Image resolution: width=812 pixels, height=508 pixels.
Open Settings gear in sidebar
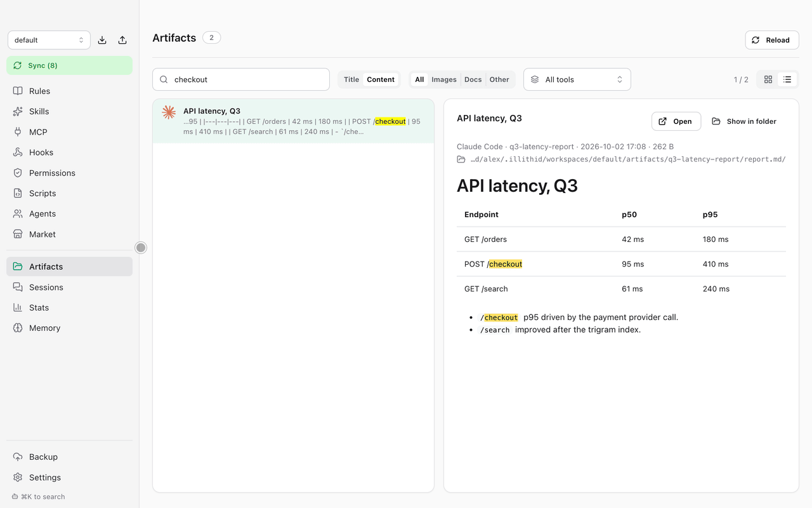tap(69, 478)
